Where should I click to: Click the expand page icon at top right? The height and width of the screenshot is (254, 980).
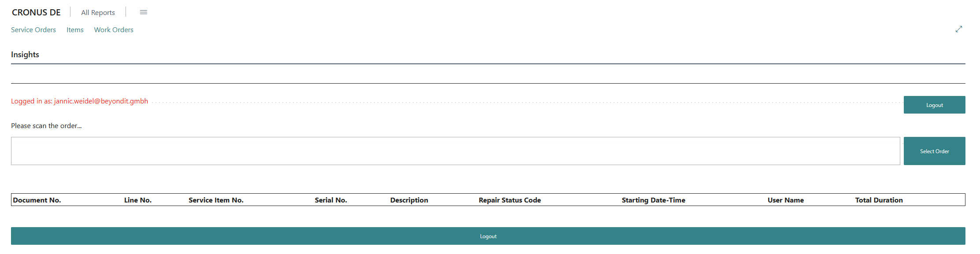coord(958,29)
